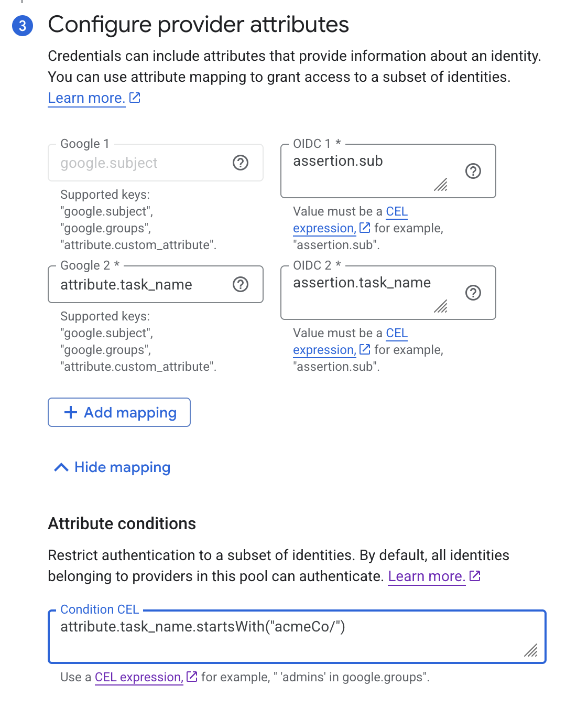Select the assertion.sub text in OIDC 1
Viewport: 588px width, 707px height.
click(338, 161)
